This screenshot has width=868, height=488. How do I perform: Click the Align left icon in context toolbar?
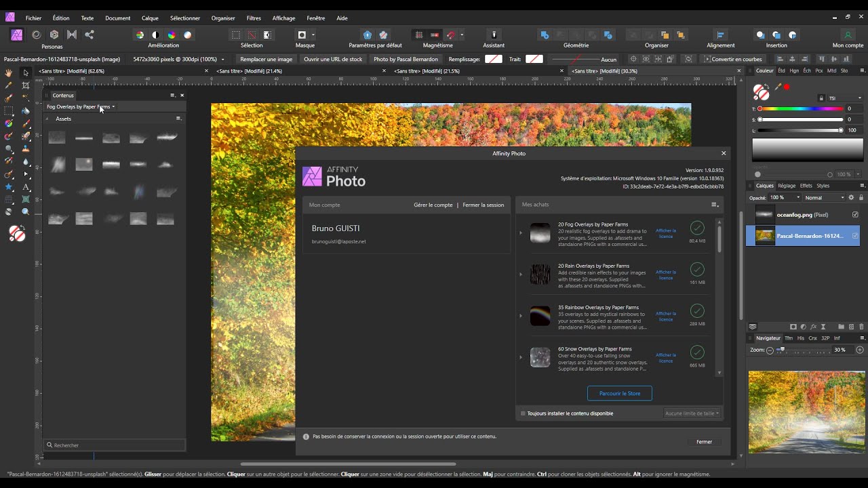[780, 59]
